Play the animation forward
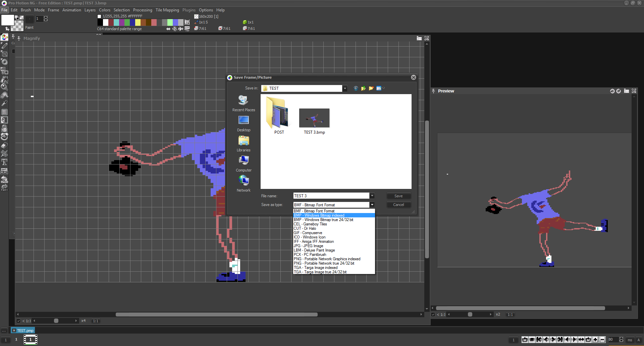This screenshot has height=346, width=644. click(x=574, y=340)
